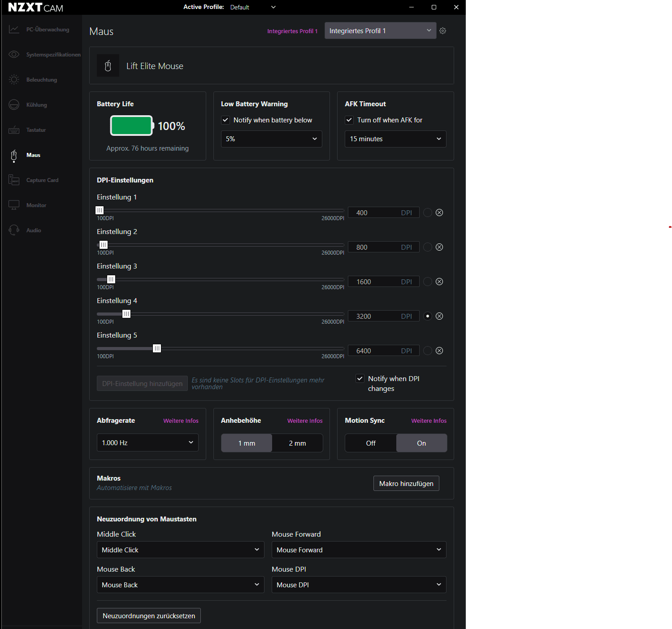Click the green battery level indicator
Screen dimensions: 672x629
(x=132, y=126)
